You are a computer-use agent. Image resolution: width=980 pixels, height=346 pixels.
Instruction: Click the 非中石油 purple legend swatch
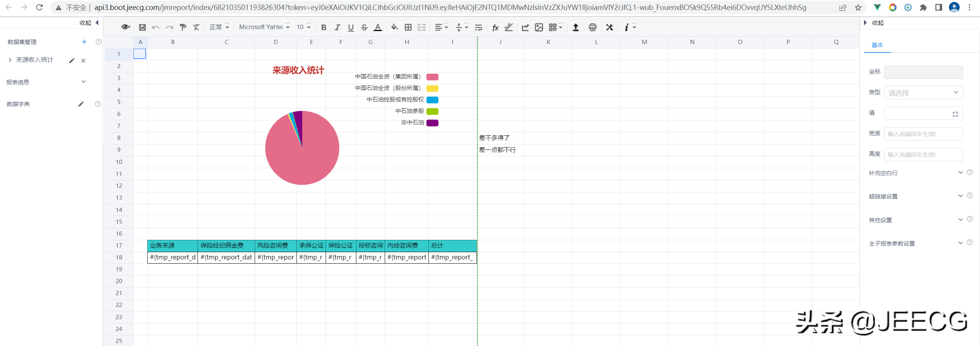(433, 123)
